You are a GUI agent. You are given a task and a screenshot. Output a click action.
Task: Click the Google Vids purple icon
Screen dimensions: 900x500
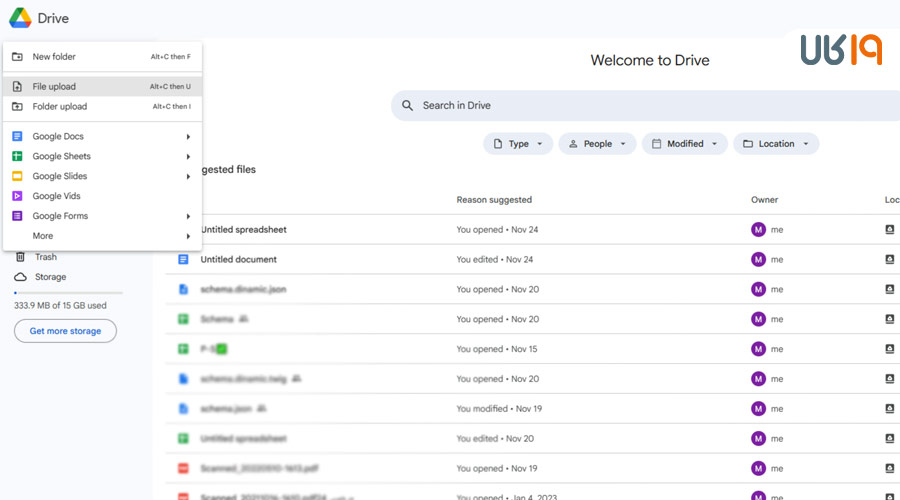point(17,196)
